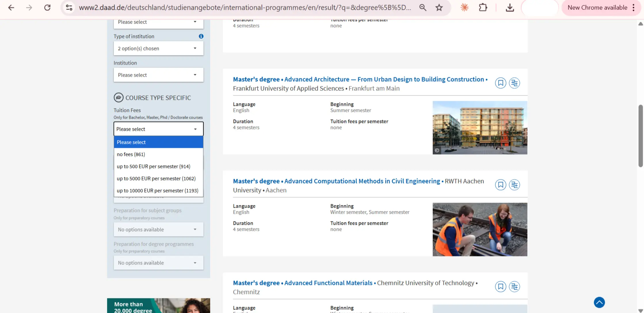Screen dimensions: 644x313
Task: Choose 'up to 500 EUR per semester' fee filter
Action: [153, 166]
